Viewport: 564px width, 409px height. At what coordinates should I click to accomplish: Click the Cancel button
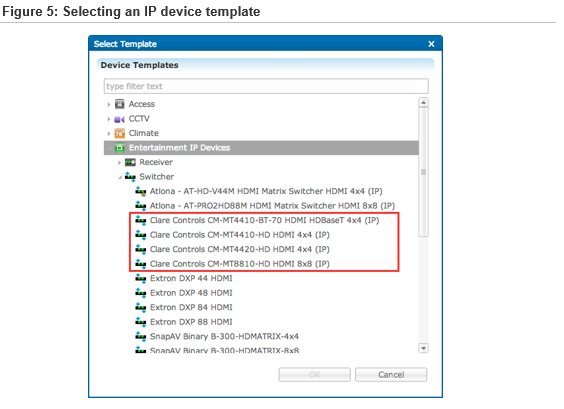391,375
